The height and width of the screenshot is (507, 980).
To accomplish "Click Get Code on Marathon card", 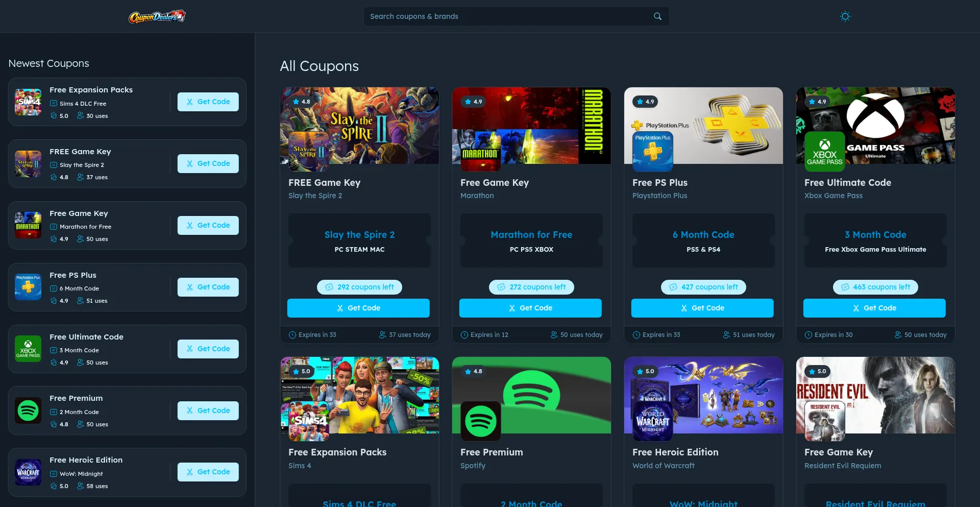I will tap(530, 308).
